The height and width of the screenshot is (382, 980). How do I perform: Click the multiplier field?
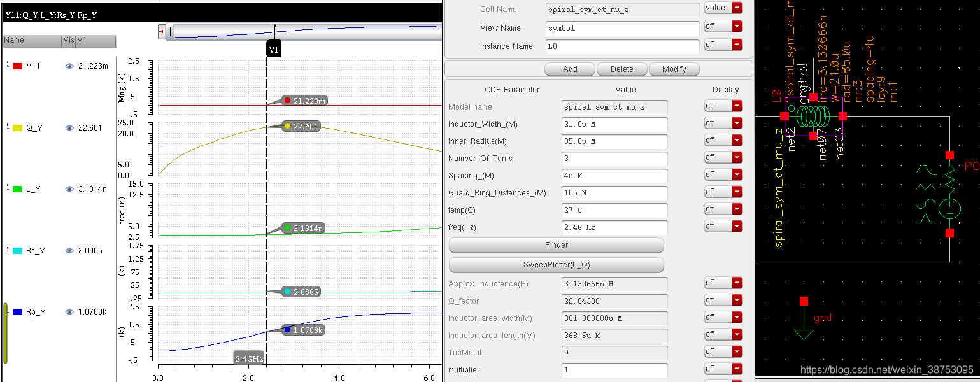tap(615, 370)
